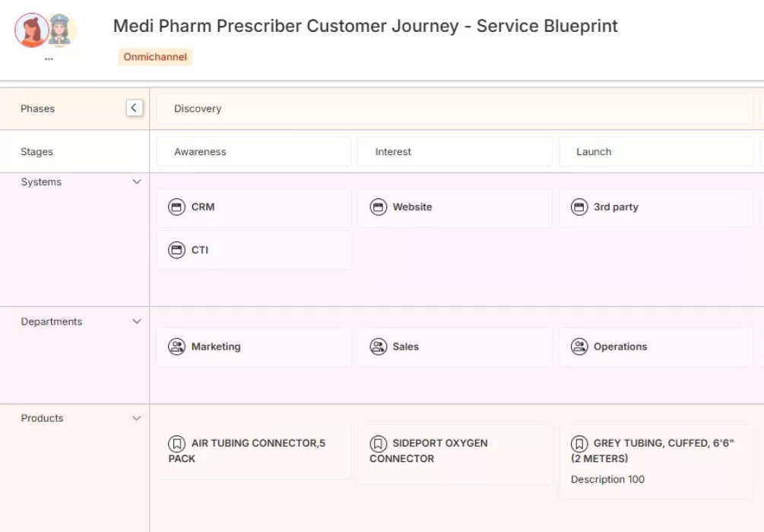Click the Awareness stage field

pos(254,151)
